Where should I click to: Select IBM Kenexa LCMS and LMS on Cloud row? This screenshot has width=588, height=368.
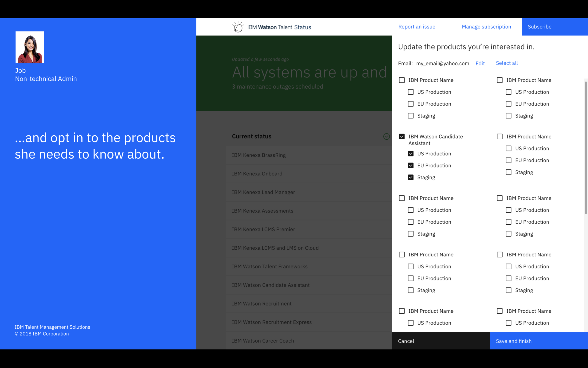coord(309,248)
